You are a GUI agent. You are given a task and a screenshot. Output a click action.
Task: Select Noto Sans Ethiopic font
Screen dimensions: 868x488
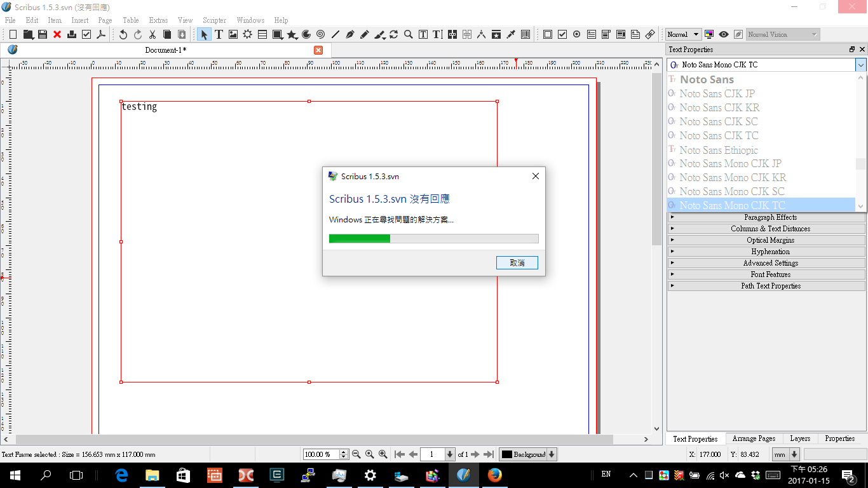(x=718, y=150)
